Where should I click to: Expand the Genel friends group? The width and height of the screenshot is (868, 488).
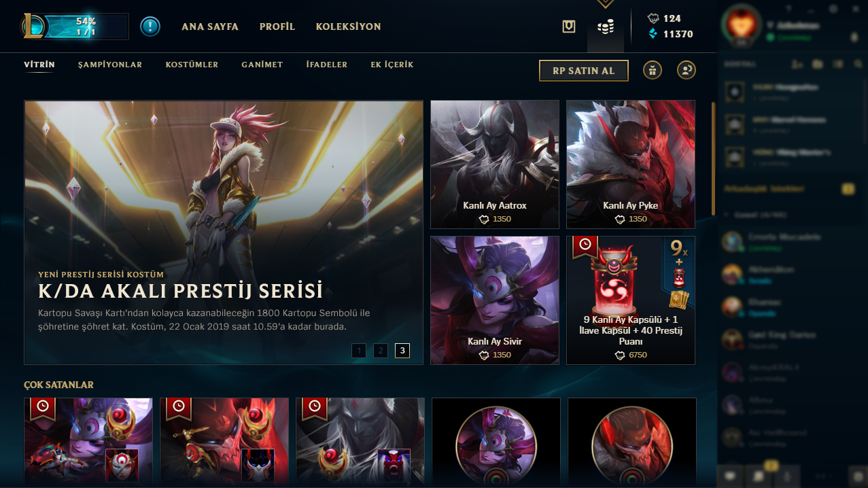point(754,215)
